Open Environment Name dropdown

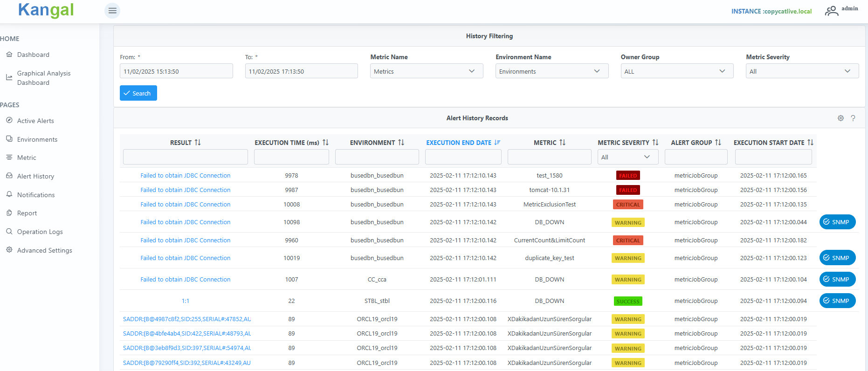(x=552, y=71)
